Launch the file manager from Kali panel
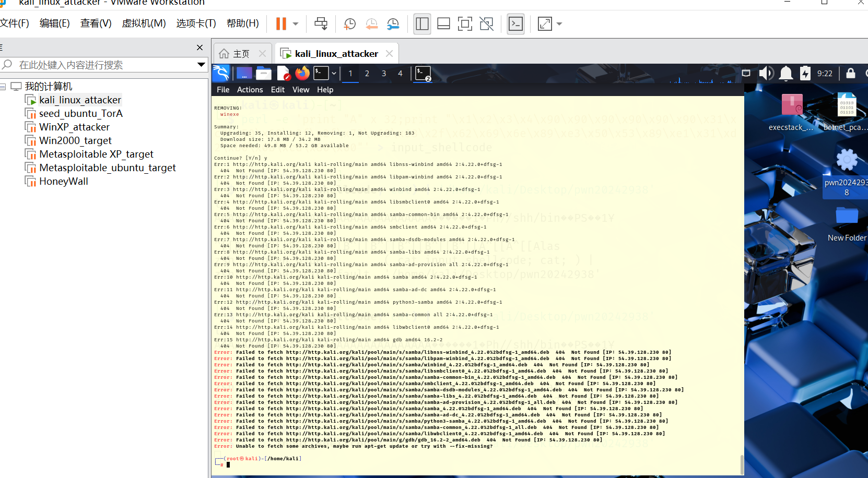868x478 pixels. (263, 73)
